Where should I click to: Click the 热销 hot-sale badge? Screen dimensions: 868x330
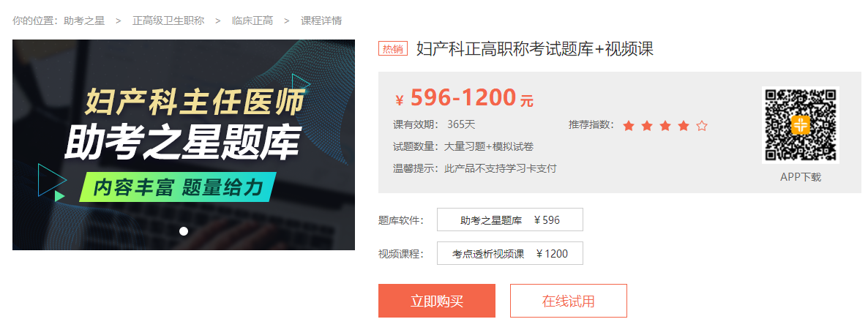click(x=393, y=49)
